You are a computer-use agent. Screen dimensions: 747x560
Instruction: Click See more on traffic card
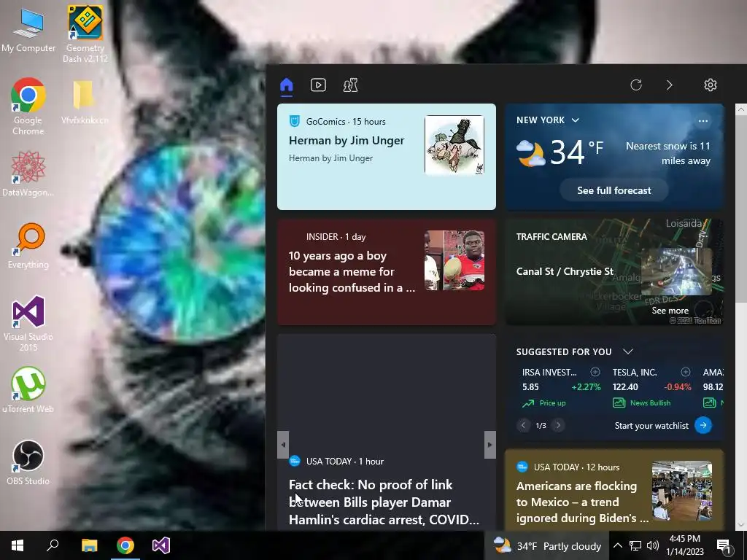click(670, 311)
